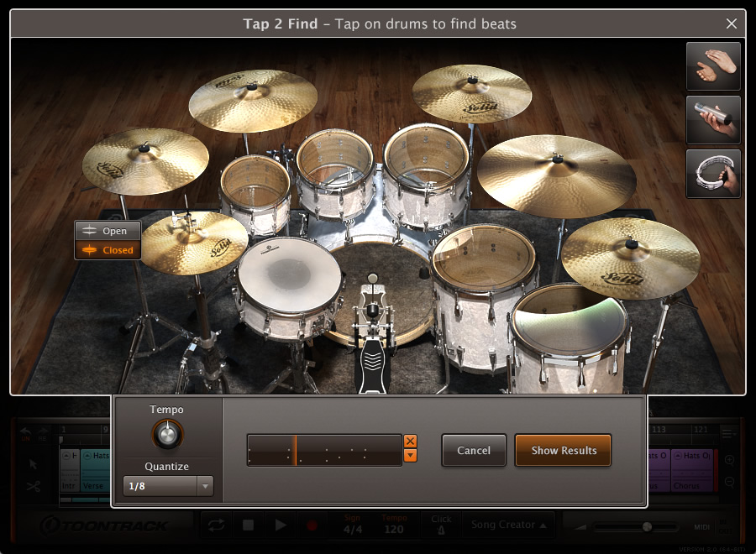Screen dimensions: 756x554
Task: Tap the shaker percussion icon
Action: coord(713,119)
